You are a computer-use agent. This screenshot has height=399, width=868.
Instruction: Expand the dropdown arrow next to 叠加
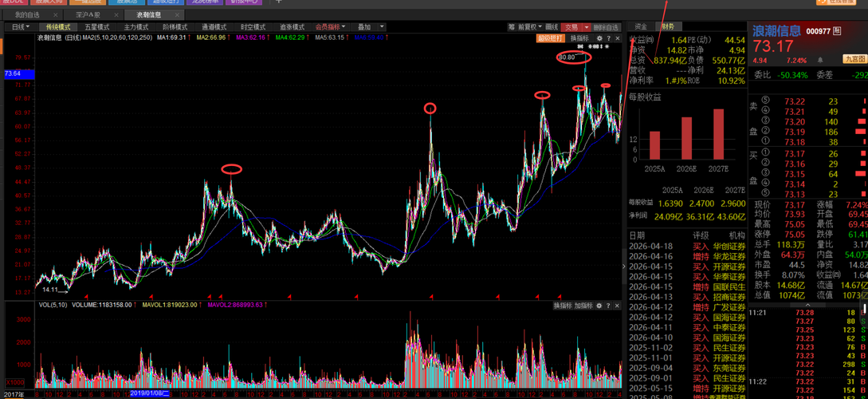[x=382, y=26]
